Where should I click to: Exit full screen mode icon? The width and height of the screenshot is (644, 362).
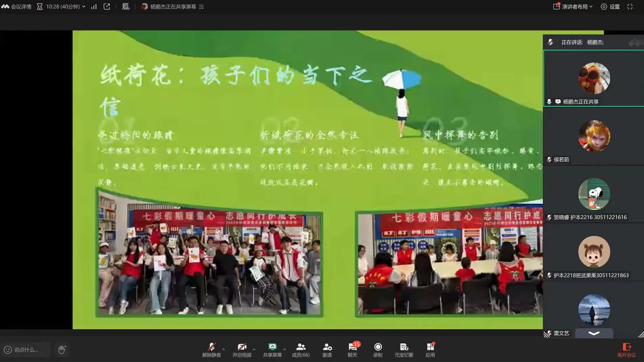click(x=630, y=7)
